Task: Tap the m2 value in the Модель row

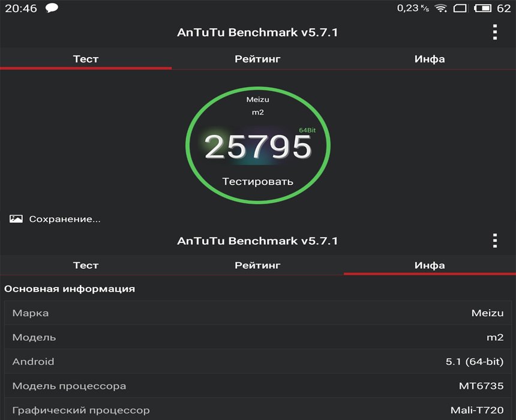Action: (495, 337)
